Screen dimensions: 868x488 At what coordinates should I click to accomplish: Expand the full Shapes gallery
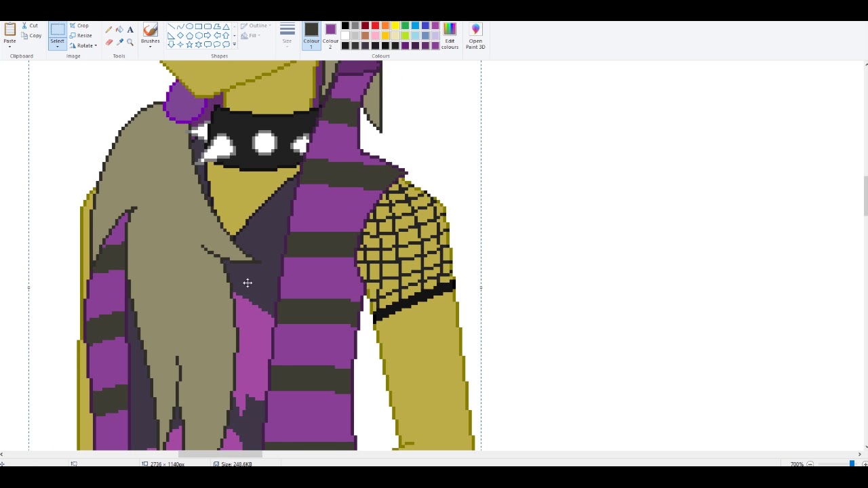pyautogui.click(x=235, y=44)
